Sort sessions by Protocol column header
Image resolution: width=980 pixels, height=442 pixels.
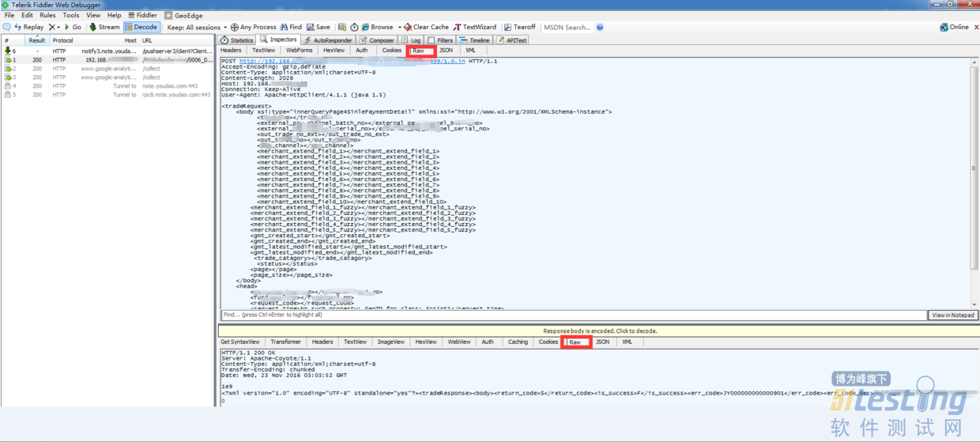click(x=62, y=40)
